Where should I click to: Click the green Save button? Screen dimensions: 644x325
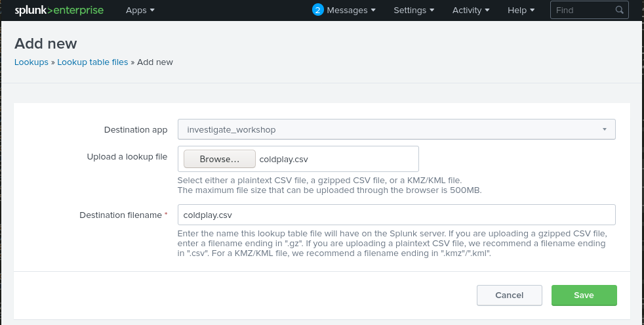[x=584, y=295]
